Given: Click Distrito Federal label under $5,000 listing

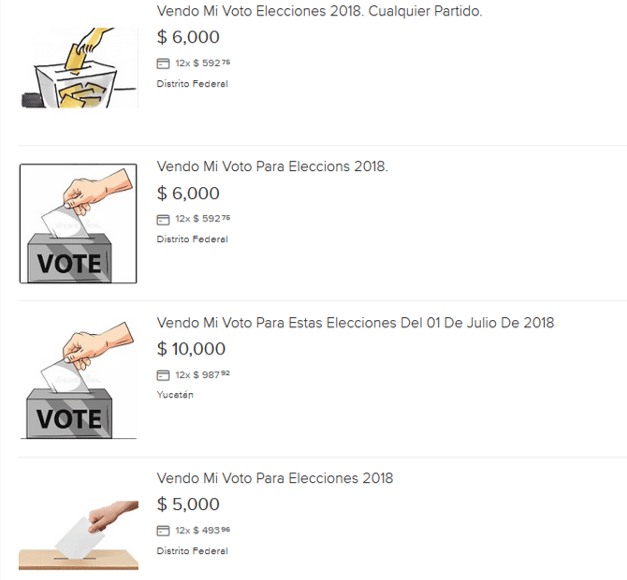Looking at the screenshot, I should 192,551.
